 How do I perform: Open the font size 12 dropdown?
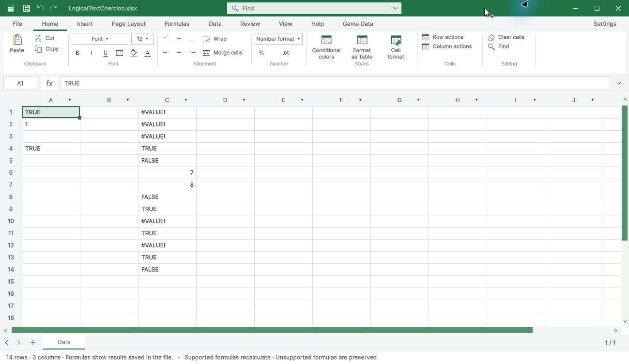[142, 39]
